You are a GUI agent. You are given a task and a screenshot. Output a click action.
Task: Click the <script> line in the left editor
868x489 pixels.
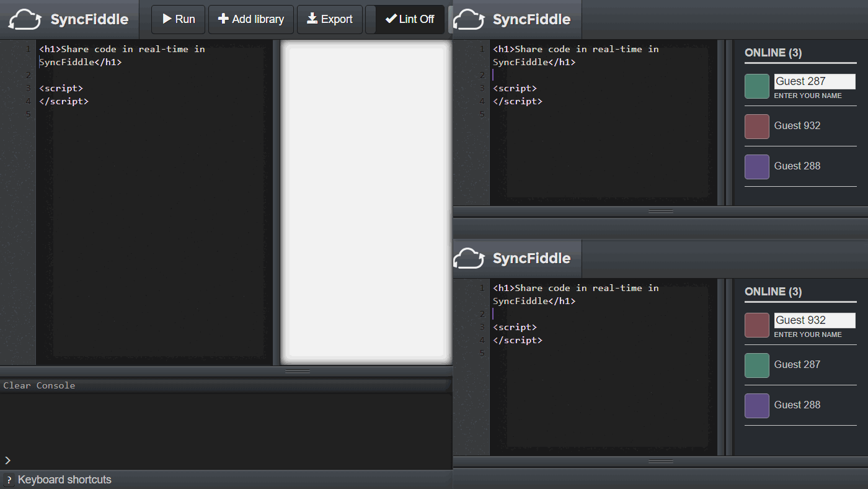61,88
